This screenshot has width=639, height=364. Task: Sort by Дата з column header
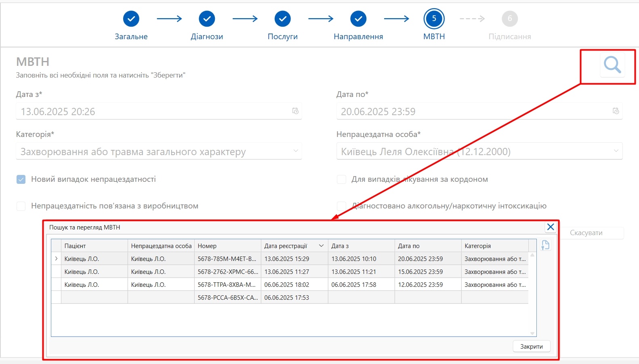click(x=361, y=246)
